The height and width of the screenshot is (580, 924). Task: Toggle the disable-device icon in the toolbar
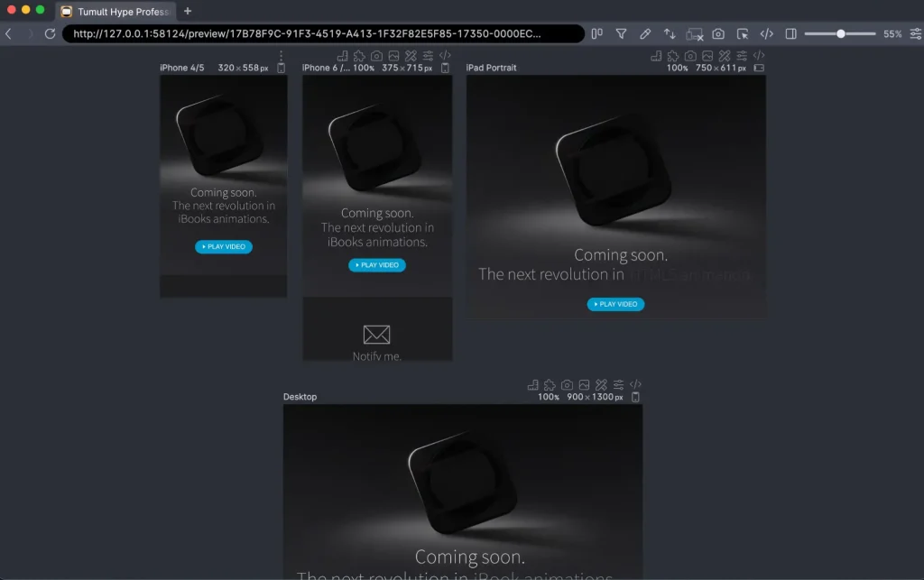click(693, 34)
